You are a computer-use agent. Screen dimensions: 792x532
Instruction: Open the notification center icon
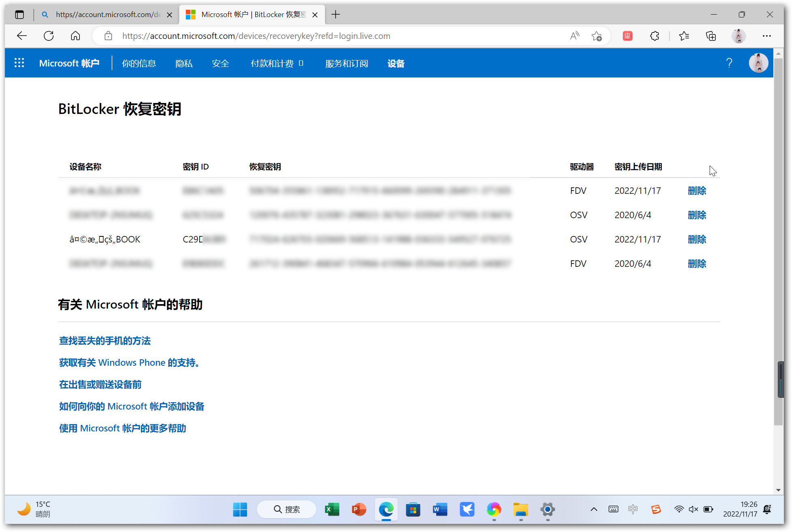(767, 509)
